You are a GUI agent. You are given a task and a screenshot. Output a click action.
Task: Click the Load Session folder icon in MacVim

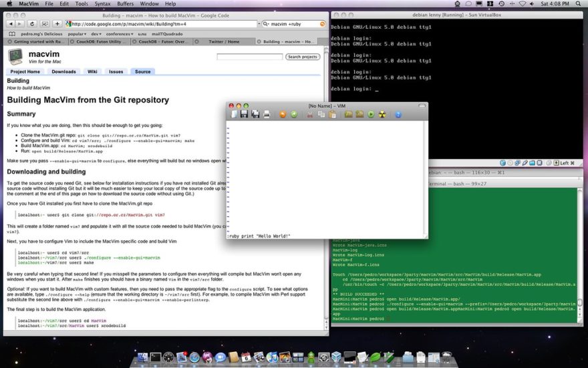tap(348, 114)
